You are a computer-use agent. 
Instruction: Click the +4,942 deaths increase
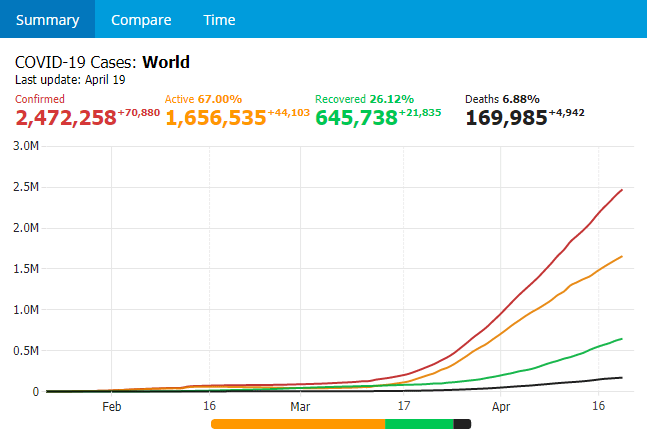[570, 113]
